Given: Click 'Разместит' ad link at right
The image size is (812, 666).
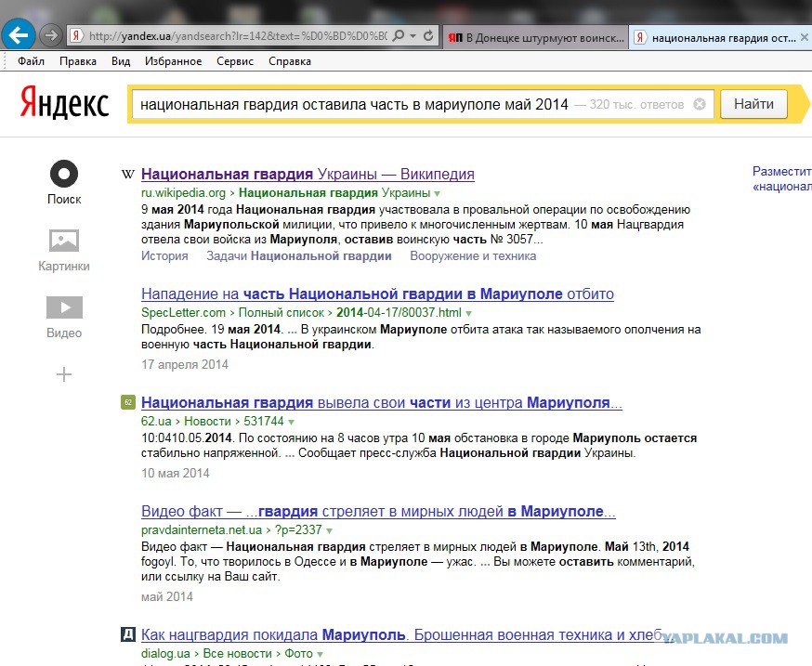Looking at the screenshot, I should pos(782,172).
